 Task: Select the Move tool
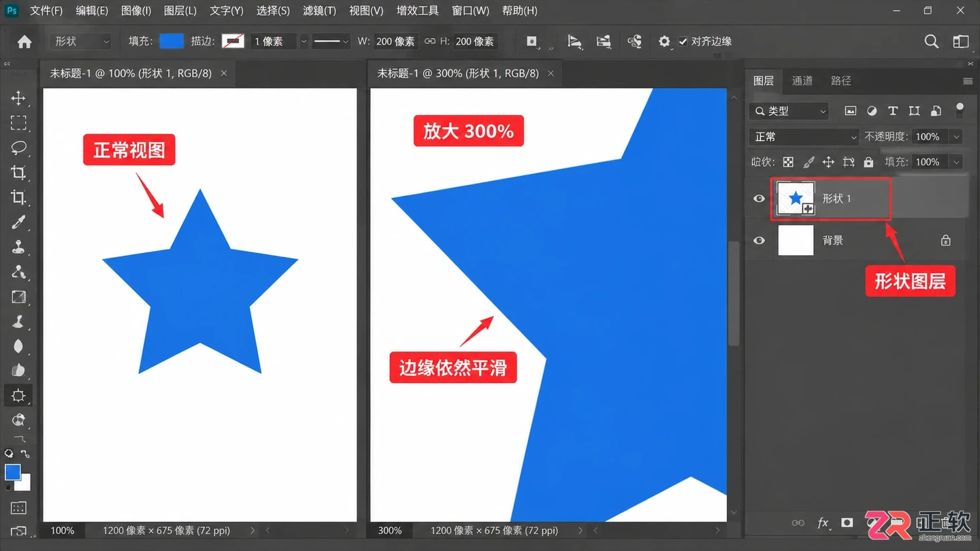[x=18, y=98]
